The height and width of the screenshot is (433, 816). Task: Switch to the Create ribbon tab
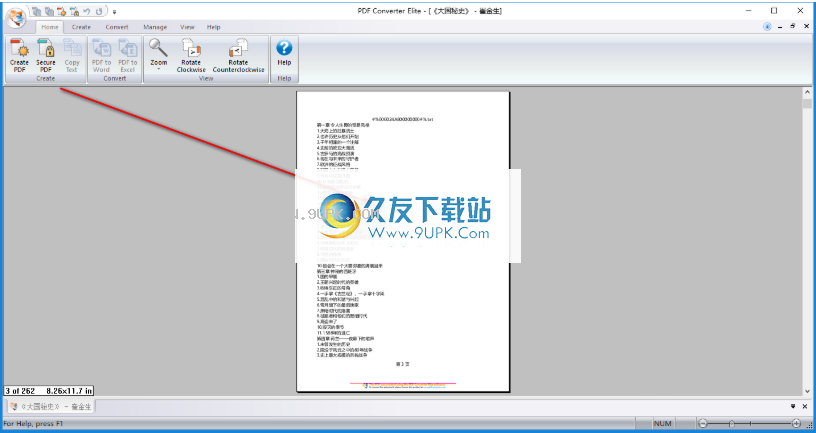click(x=81, y=27)
